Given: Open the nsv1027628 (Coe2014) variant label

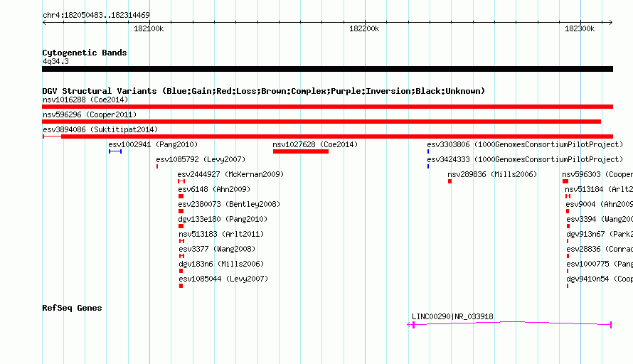Looking at the screenshot, I should (x=315, y=144).
